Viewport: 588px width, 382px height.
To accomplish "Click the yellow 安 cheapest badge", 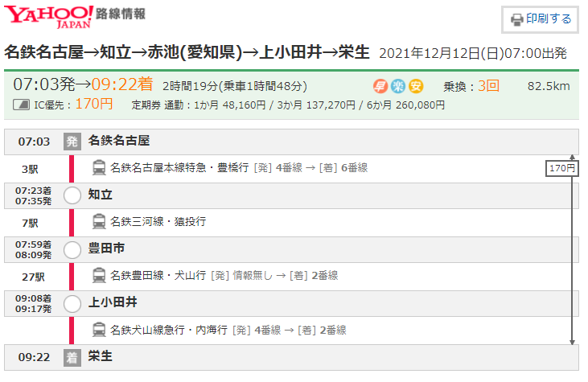I will 416,86.
